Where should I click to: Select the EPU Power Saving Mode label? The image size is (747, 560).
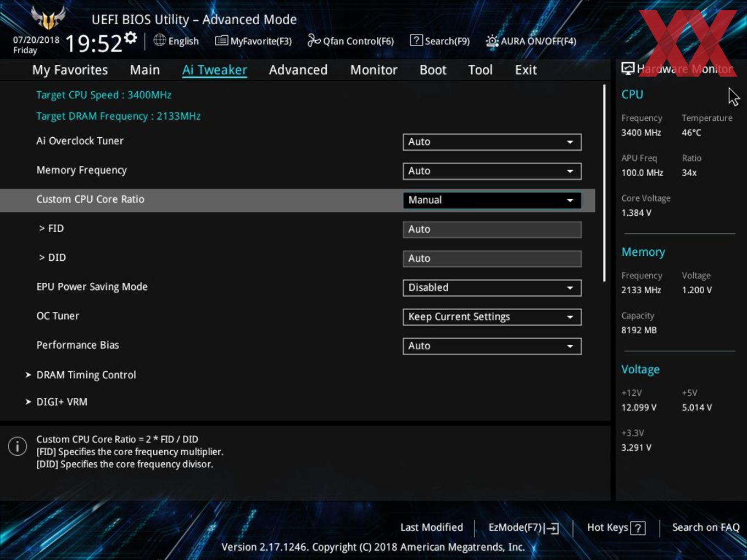click(92, 287)
